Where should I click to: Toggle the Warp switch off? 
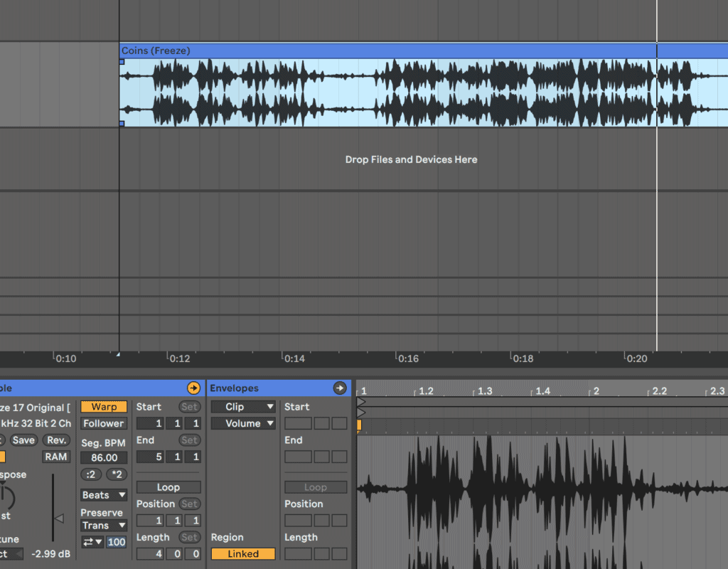pos(104,407)
